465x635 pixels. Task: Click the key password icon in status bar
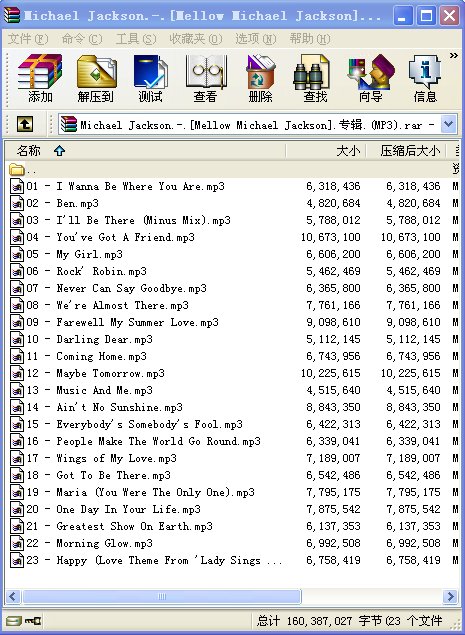[x=33, y=620]
